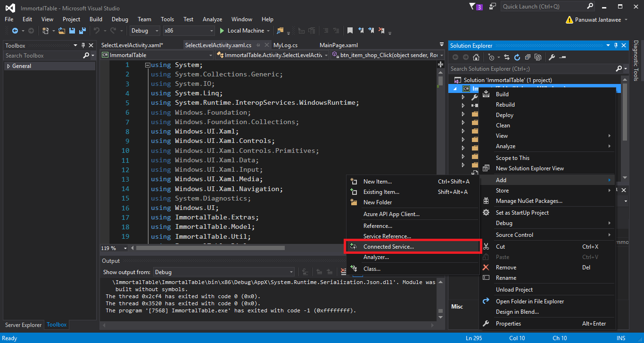The height and width of the screenshot is (343, 644).
Task: Choose Open Folder in File Explorer
Action: [548, 301]
